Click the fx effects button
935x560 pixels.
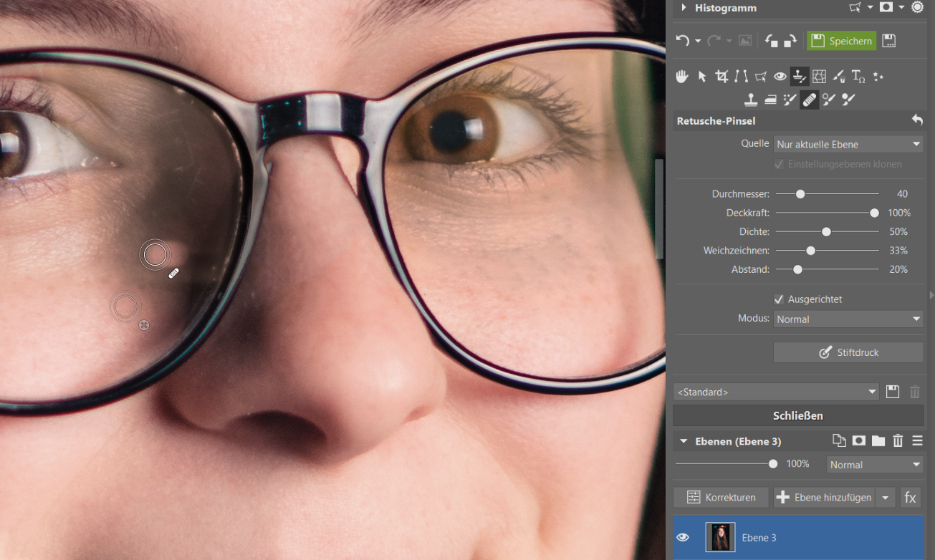(x=910, y=497)
